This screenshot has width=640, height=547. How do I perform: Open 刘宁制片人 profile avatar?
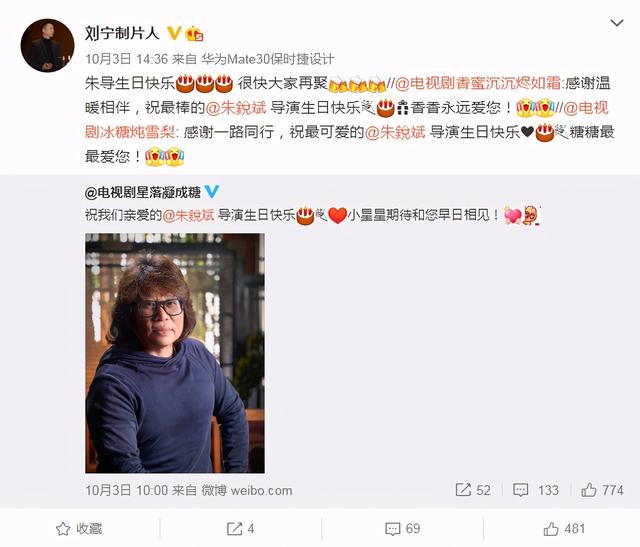[x=47, y=45]
